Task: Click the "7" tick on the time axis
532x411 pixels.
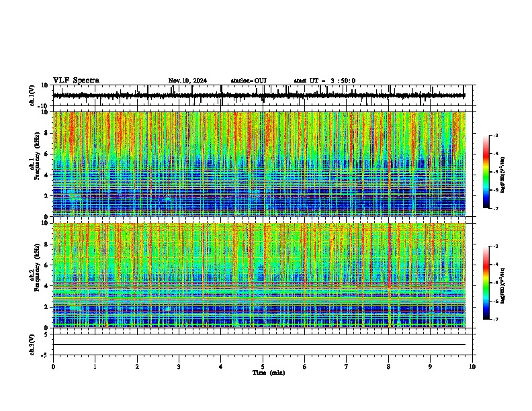Action: point(347,367)
